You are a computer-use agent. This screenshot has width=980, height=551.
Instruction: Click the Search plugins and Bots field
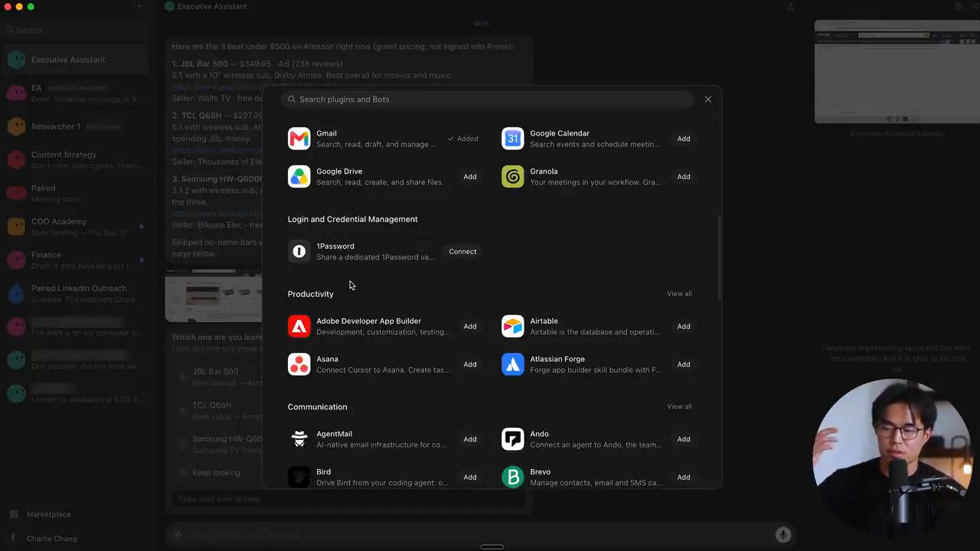click(490, 99)
